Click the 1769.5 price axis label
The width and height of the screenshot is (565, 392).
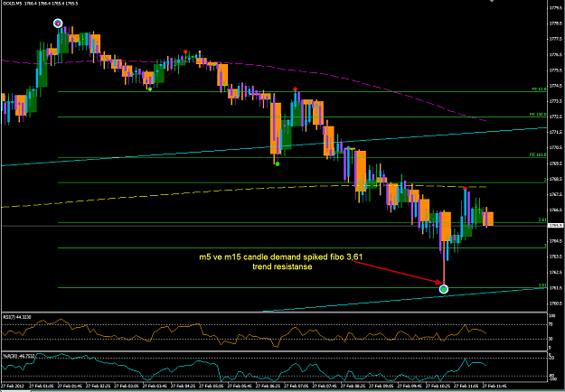tap(554, 163)
